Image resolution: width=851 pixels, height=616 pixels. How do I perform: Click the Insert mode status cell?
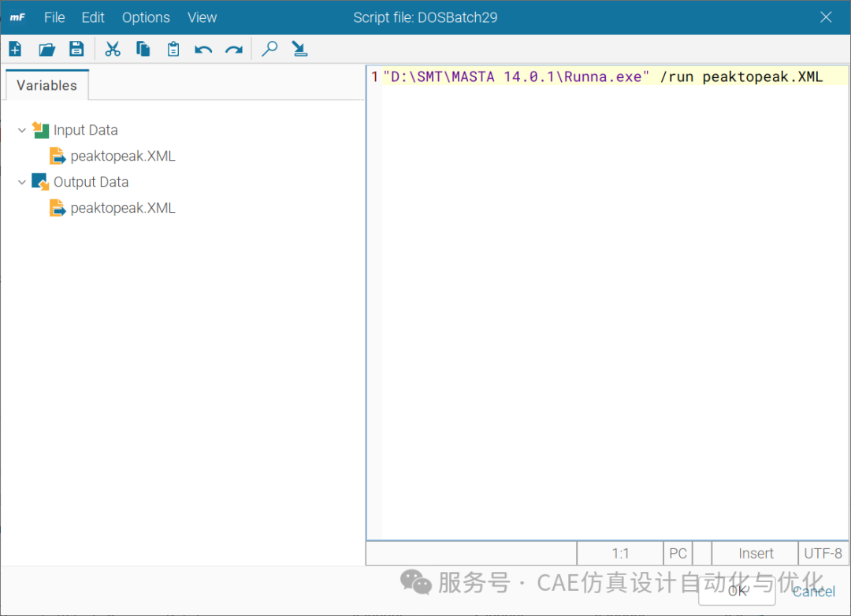[x=756, y=553]
